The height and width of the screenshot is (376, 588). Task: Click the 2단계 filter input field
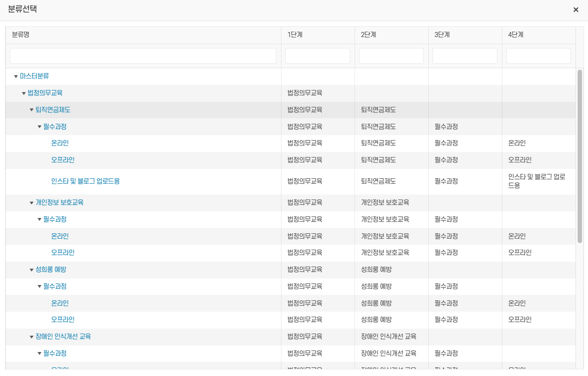pos(391,56)
